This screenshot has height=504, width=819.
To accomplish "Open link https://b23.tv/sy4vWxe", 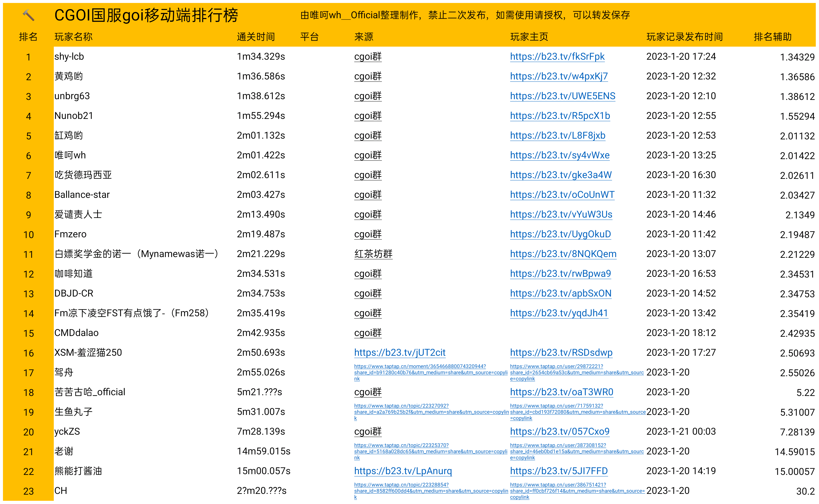I will click(560, 155).
